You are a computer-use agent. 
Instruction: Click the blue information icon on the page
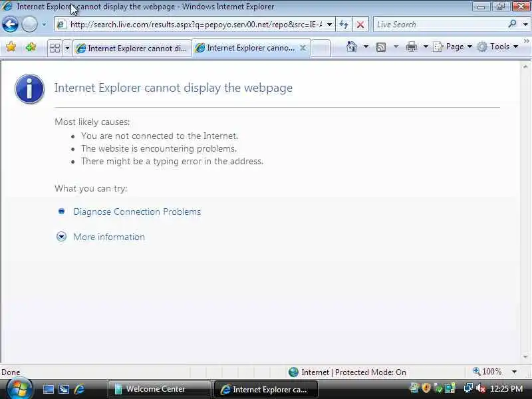[x=29, y=89]
